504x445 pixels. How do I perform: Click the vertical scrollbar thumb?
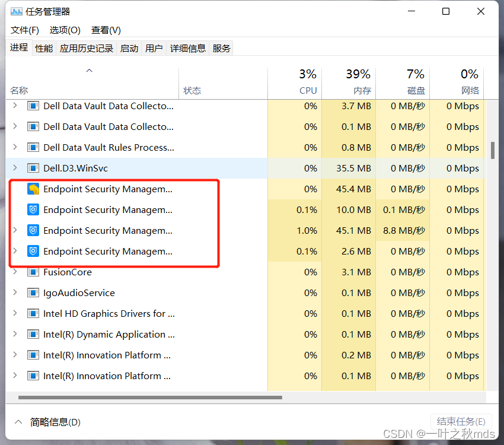tap(492, 150)
